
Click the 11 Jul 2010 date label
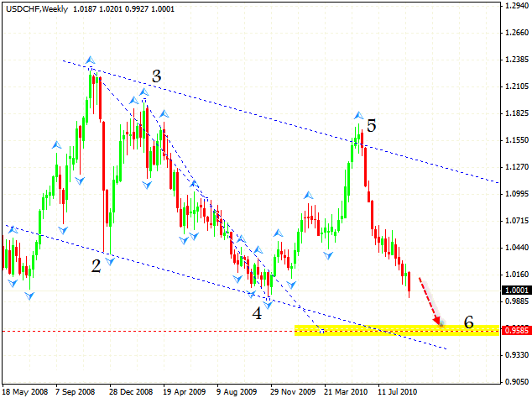[397, 392]
